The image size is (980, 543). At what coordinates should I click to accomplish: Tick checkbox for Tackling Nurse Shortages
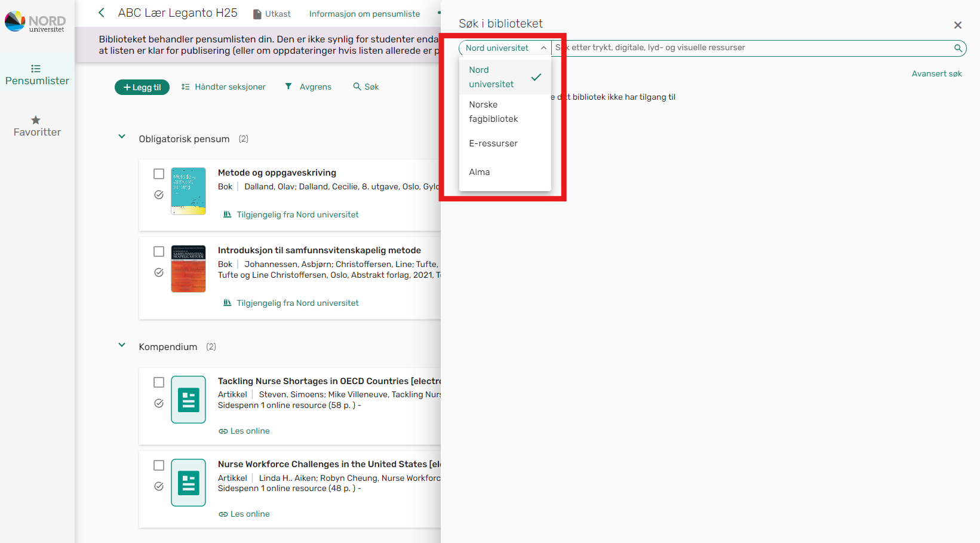[x=159, y=382]
